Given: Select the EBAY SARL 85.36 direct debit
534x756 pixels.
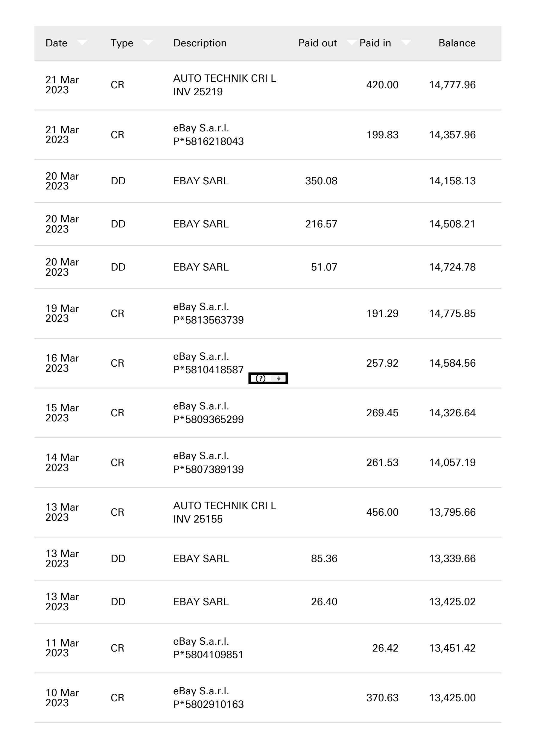Looking at the screenshot, I should tap(268, 559).
